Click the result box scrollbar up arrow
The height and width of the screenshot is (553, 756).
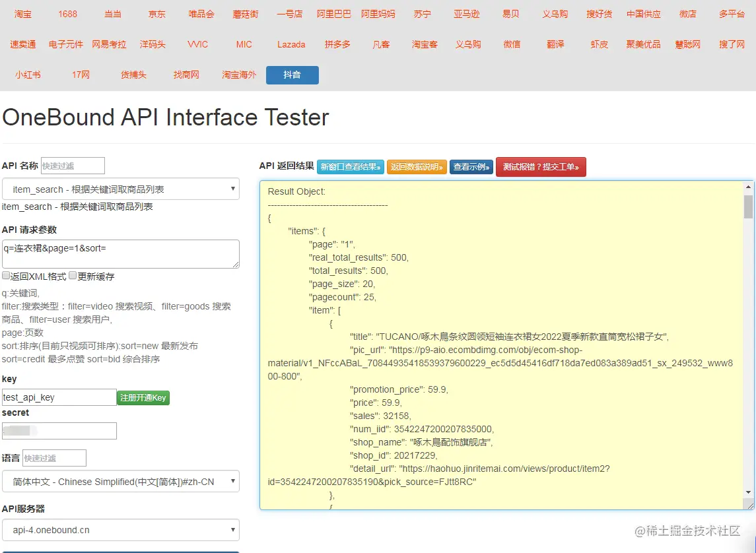[x=748, y=187]
